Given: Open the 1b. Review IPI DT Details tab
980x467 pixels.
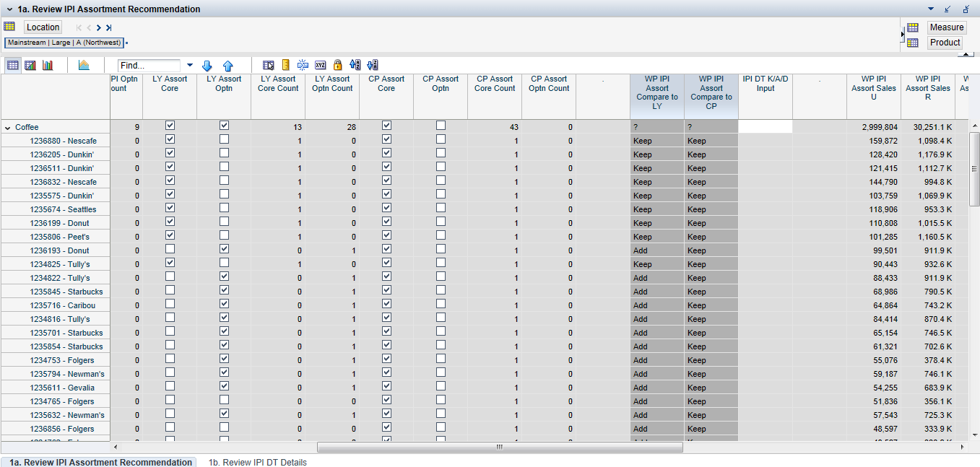Looking at the screenshot, I should [257, 462].
